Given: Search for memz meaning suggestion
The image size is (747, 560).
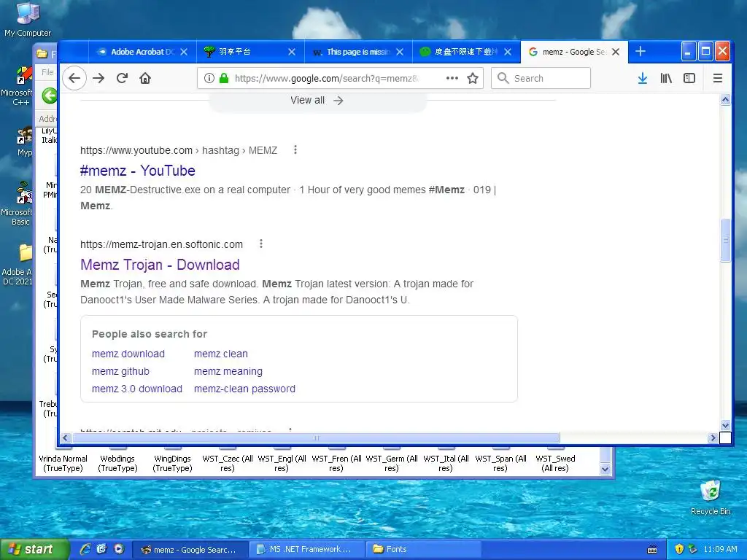Looking at the screenshot, I should click(x=228, y=371).
